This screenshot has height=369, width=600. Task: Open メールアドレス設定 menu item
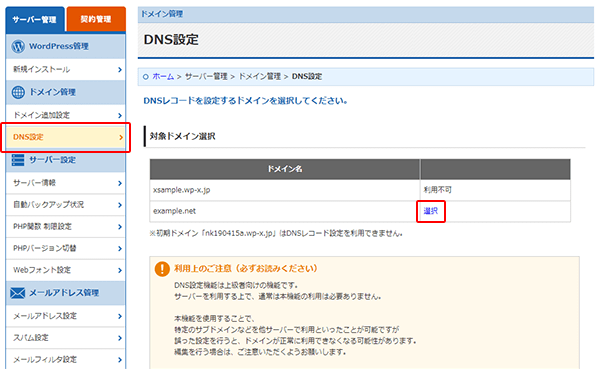(x=65, y=316)
